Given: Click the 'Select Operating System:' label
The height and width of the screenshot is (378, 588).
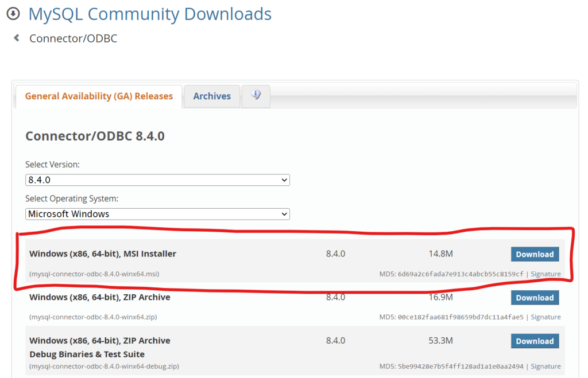Looking at the screenshot, I should (x=72, y=198).
